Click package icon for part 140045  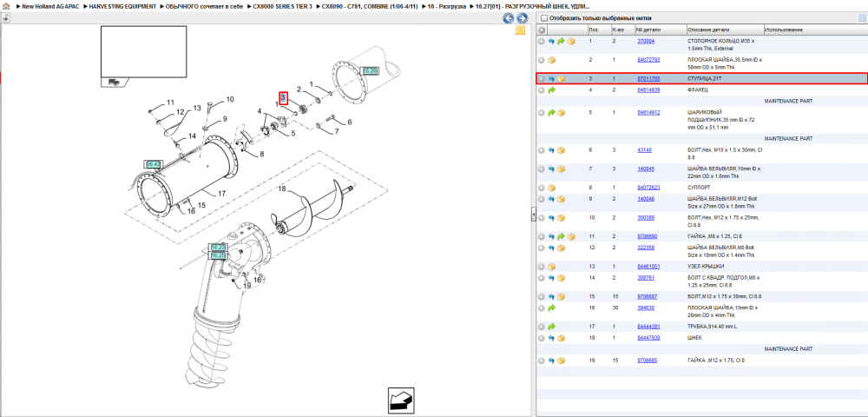tap(561, 169)
